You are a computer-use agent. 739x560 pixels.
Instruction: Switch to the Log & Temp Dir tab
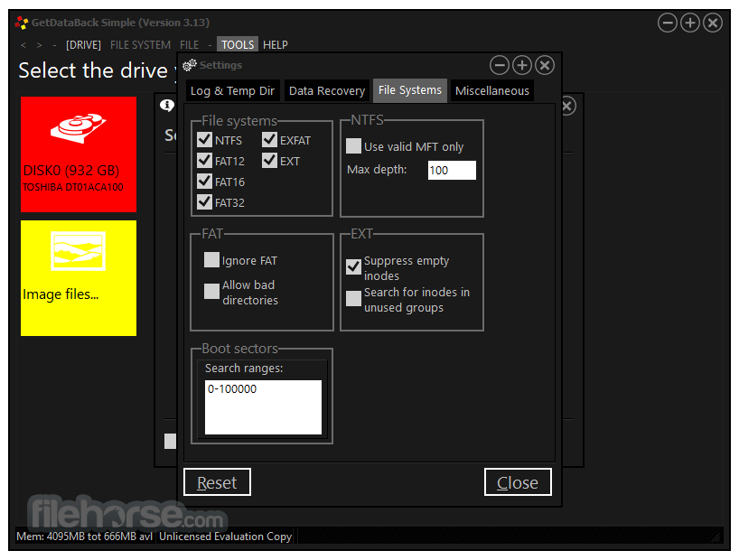click(x=232, y=90)
